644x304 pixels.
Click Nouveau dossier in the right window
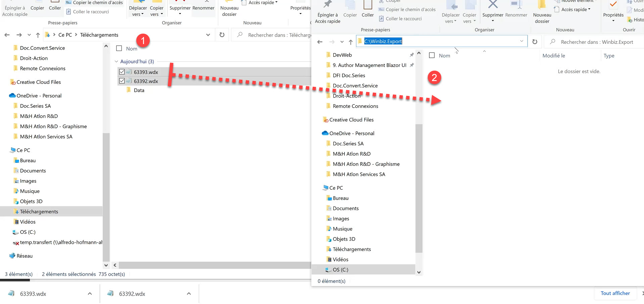542,12
